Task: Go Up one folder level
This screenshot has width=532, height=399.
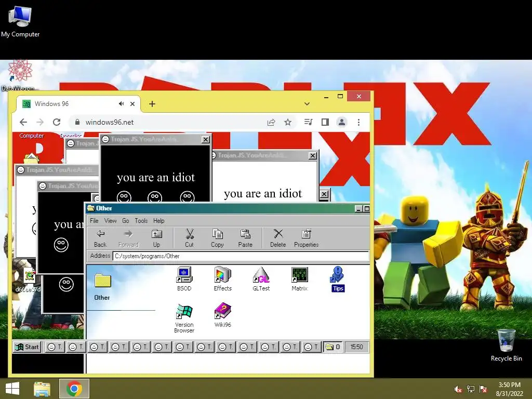Action: (156, 238)
